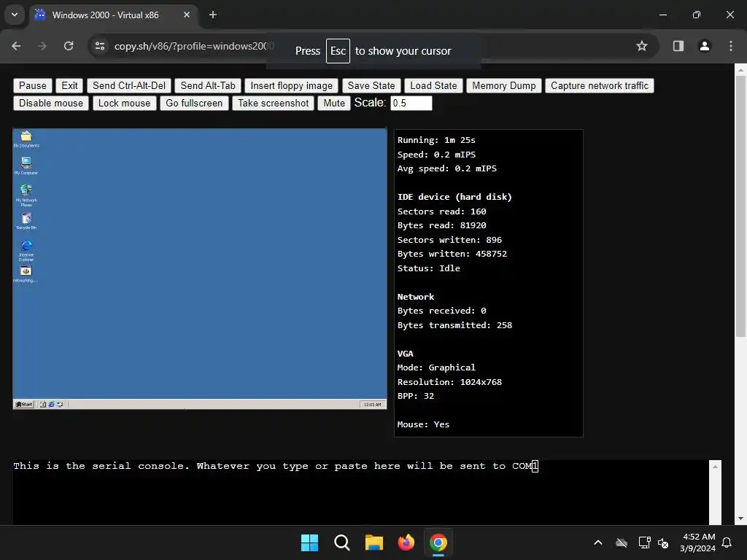Open a new browser tab
The width and height of the screenshot is (747, 560).
pyautogui.click(x=213, y=15)
